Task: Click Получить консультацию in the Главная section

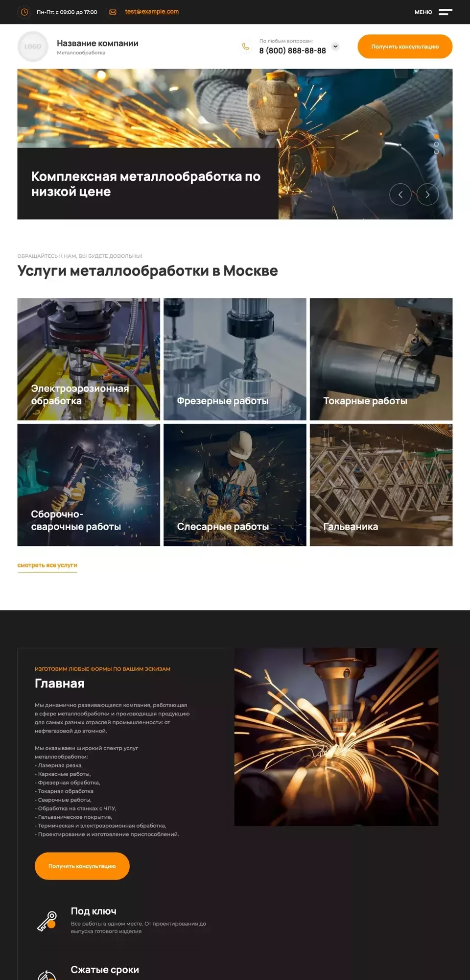Action: click(x=82, y=866)
